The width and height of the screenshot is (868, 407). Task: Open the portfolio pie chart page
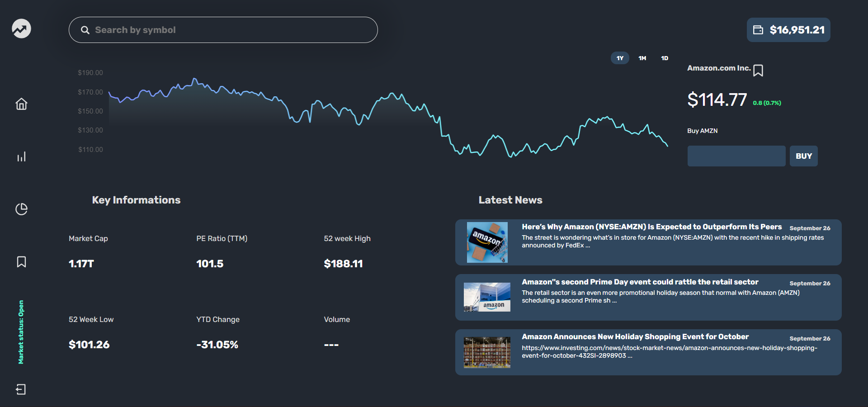21,209
